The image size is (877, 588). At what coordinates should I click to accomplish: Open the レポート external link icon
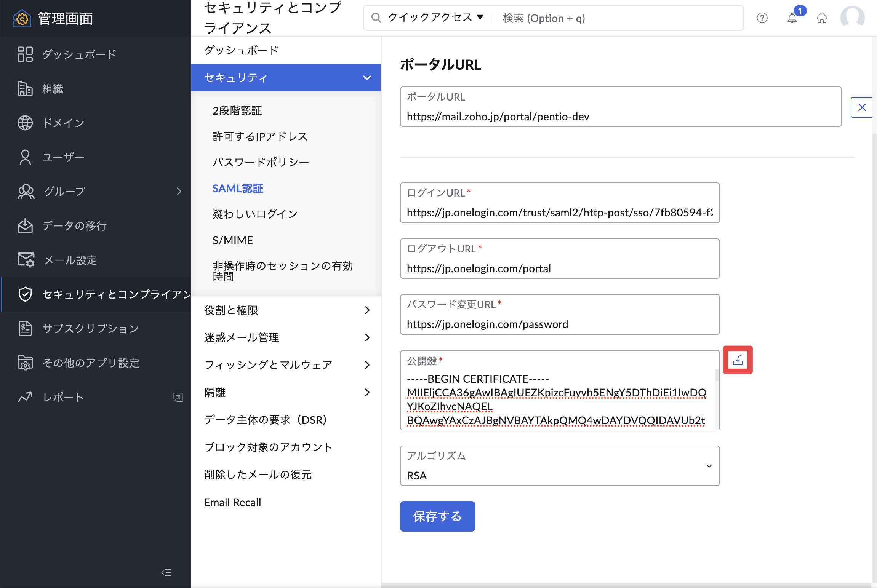pyautogui.click(x=178, y=397)
